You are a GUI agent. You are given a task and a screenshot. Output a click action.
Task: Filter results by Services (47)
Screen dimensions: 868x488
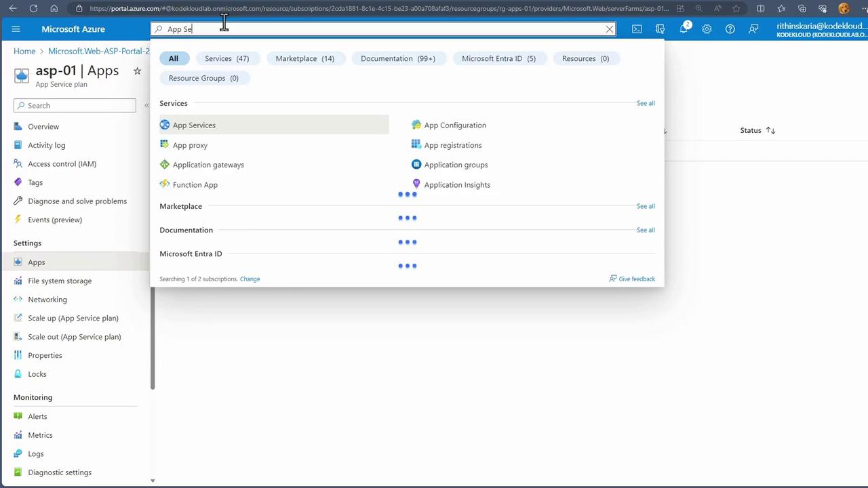pyautogui.click(x=226, y=58)
